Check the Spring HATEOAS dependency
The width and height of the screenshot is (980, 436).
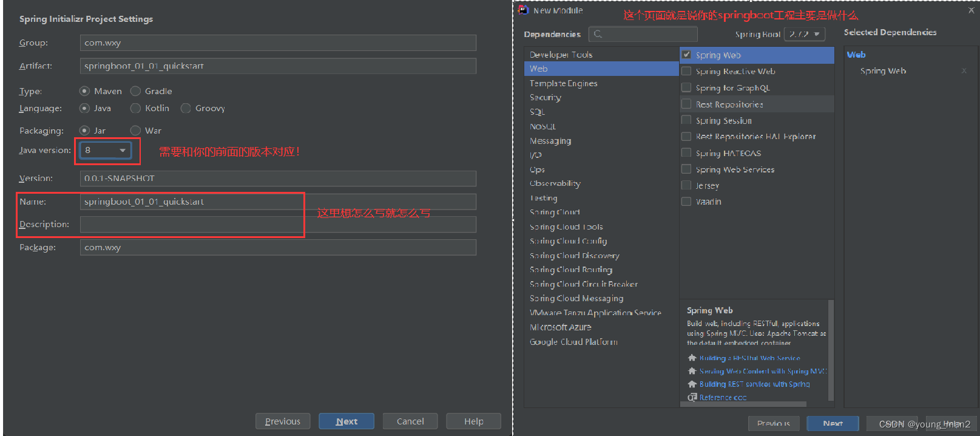pyautogui.click(x=686, y=153)
